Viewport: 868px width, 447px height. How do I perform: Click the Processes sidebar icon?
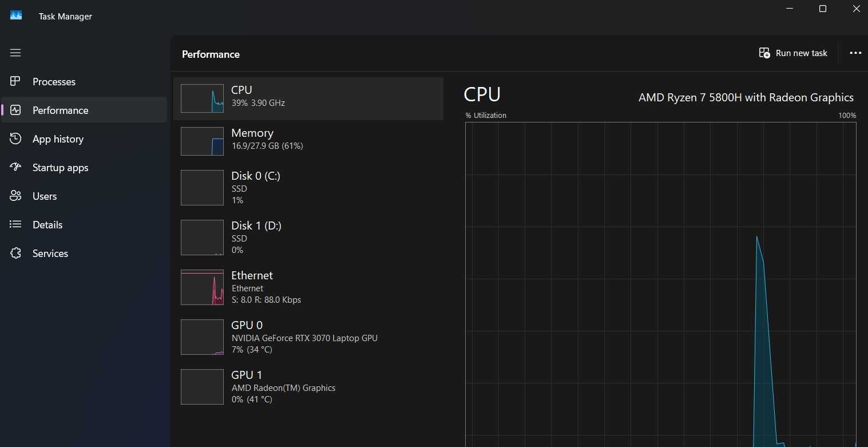coord(15,81)
